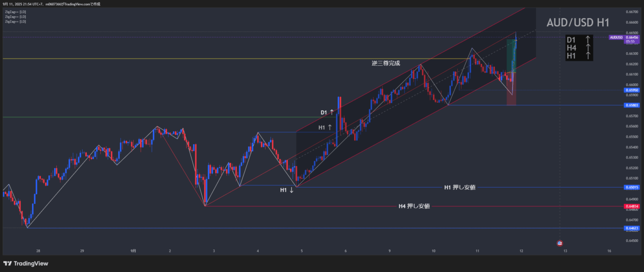Screen dimensions: 644x272
Task: Click the 0.65950 price label
Action: pos(631,90)
